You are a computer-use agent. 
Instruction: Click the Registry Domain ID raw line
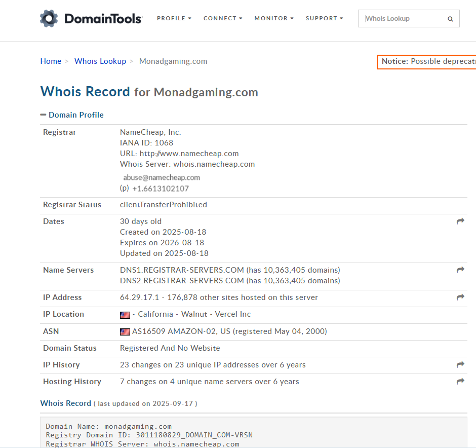(149, 435)
